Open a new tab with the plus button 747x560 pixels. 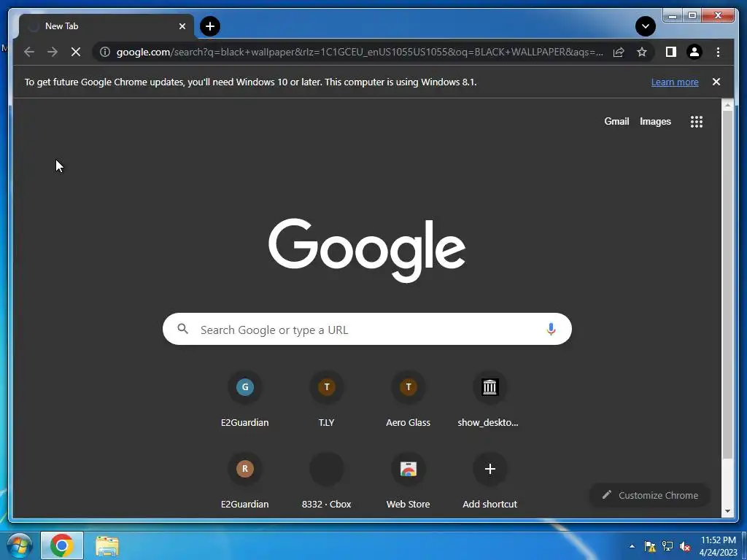[x=210, y=26]
